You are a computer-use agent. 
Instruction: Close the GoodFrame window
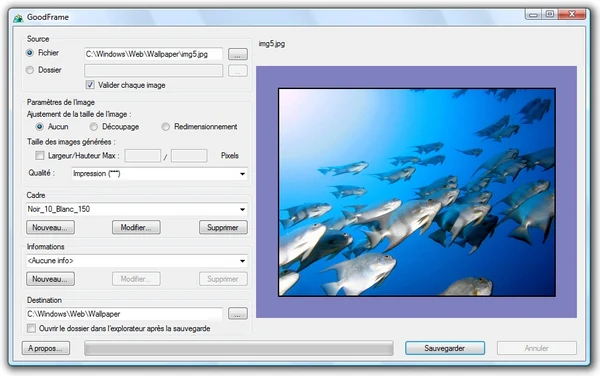pyautogui.click(x=572, y=15)
